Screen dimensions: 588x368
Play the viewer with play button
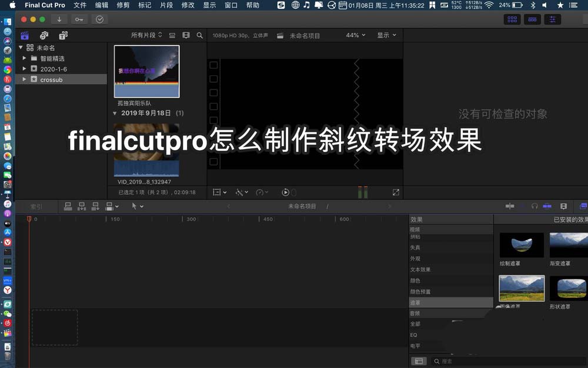coord(285,193)
